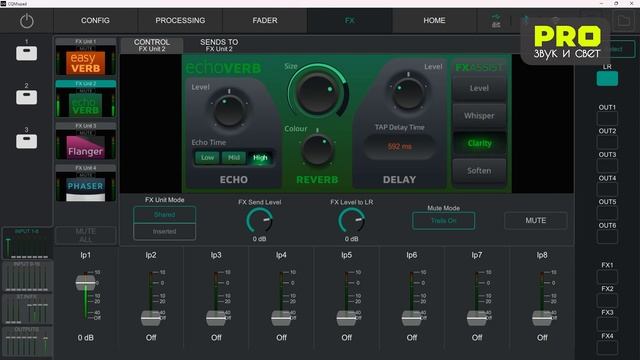
Task: Click the Ip2 fader handle
Action: tap(151, 318)
